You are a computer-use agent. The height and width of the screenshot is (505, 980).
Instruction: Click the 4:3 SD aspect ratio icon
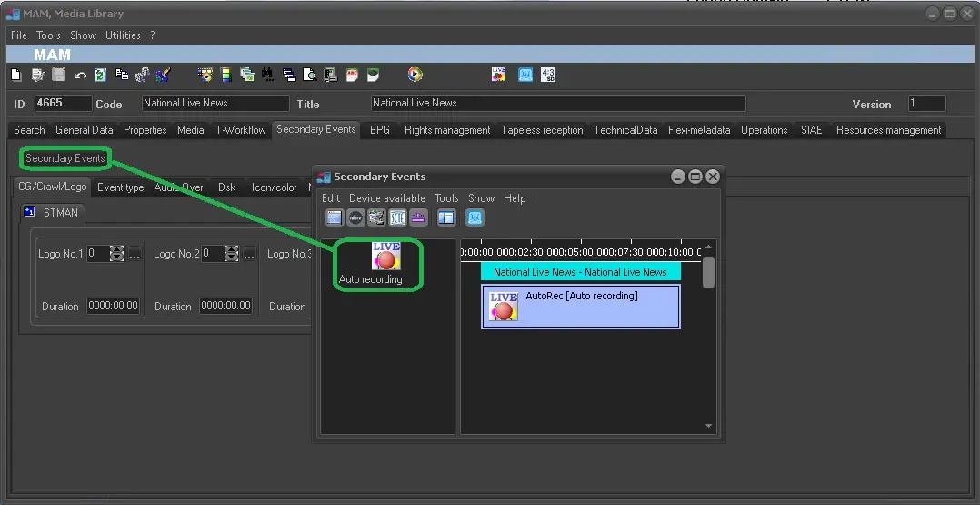548,76
